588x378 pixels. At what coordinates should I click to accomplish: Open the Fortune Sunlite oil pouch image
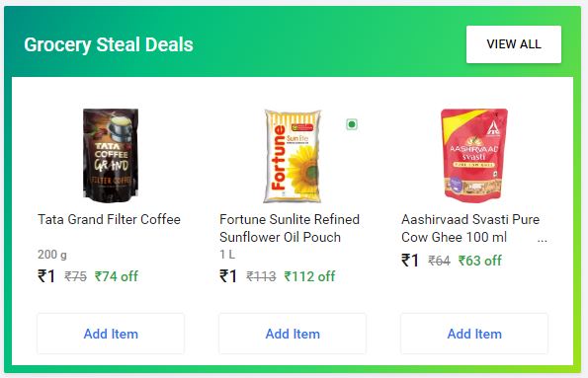[293, 156]
